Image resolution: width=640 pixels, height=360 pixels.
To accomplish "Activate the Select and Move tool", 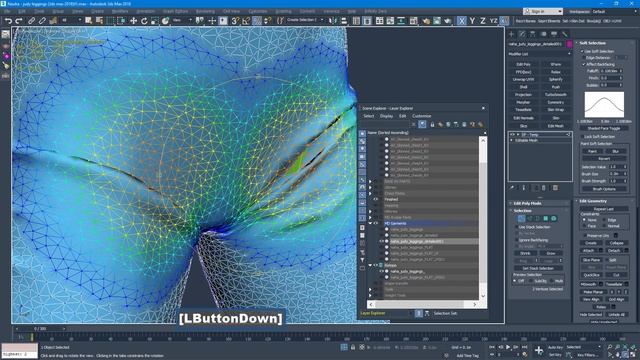I will tap(133, 20).
